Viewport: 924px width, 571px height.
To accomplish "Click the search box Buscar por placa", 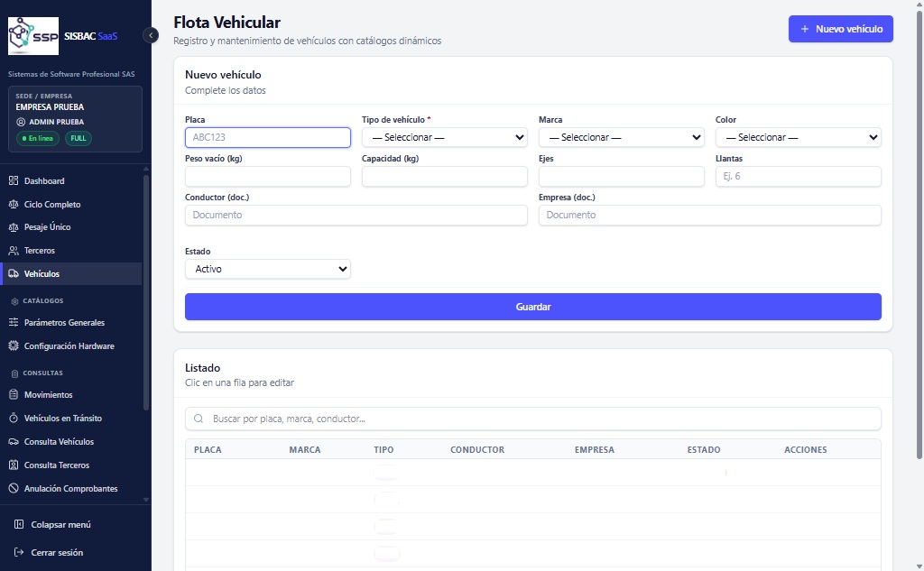I will tap(533, 419).
